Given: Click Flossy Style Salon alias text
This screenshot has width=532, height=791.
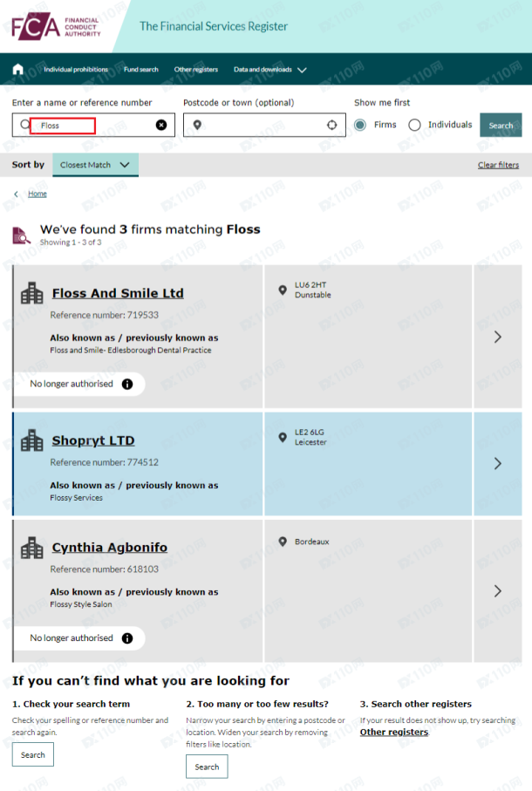Looking at the screenshot, I should (x=81, y=604).
